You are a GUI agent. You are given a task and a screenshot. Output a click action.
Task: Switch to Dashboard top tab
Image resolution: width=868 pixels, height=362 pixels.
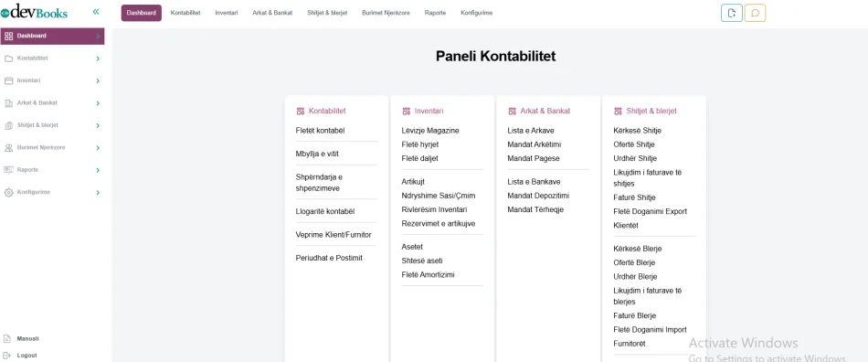141,13
